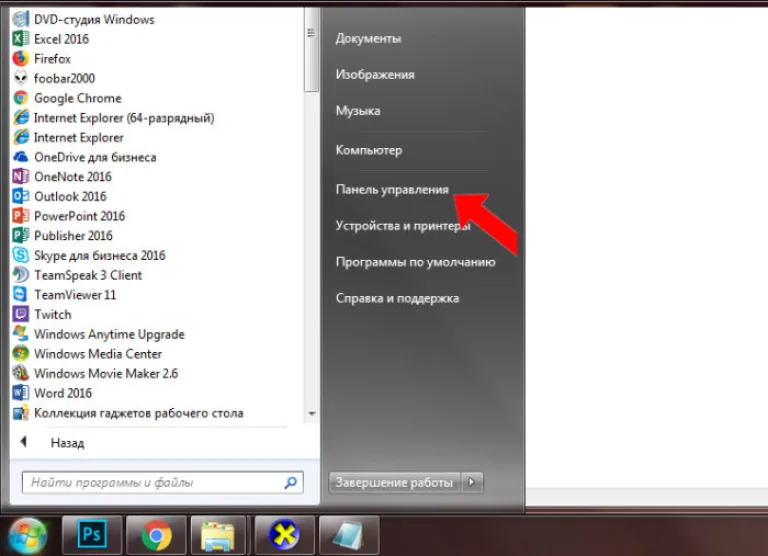Click the search magnifier icon

pyautogui.click(x=290, y=483)
